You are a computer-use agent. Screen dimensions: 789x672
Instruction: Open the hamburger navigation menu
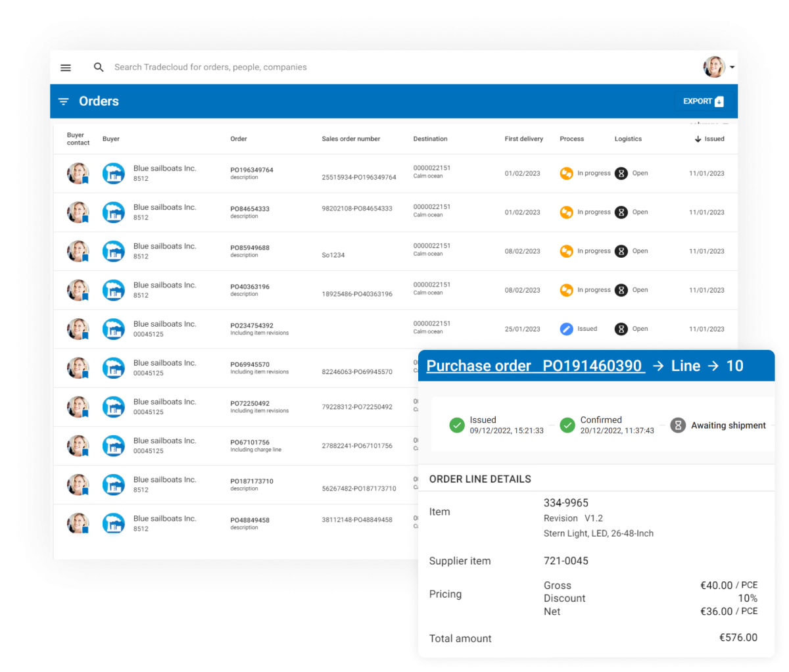coord(65,68)
